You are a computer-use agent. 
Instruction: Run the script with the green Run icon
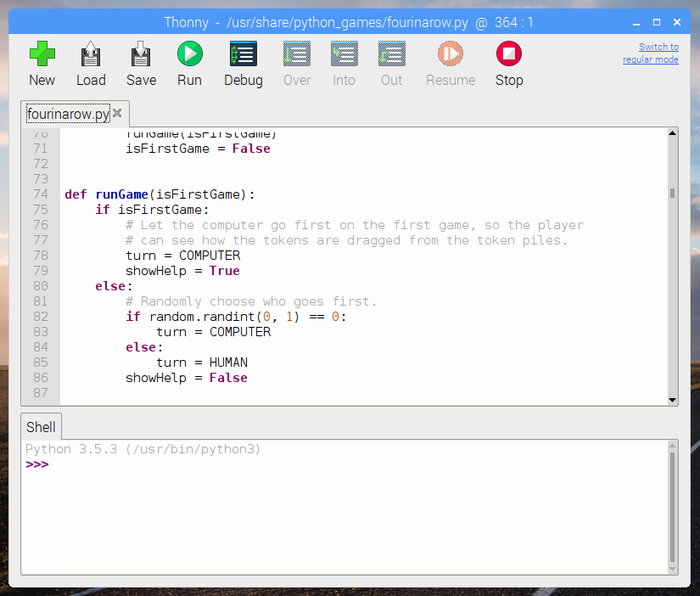(189, 55)
